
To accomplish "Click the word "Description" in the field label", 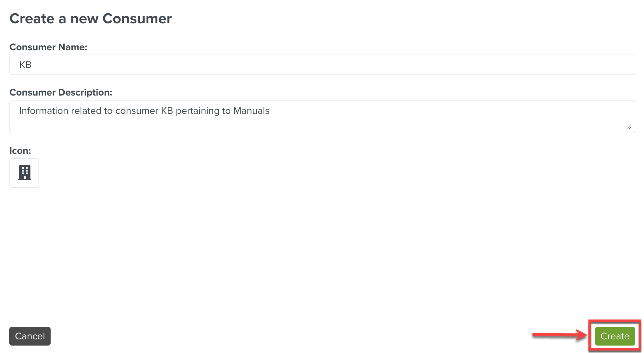I will tap(84, 92).
